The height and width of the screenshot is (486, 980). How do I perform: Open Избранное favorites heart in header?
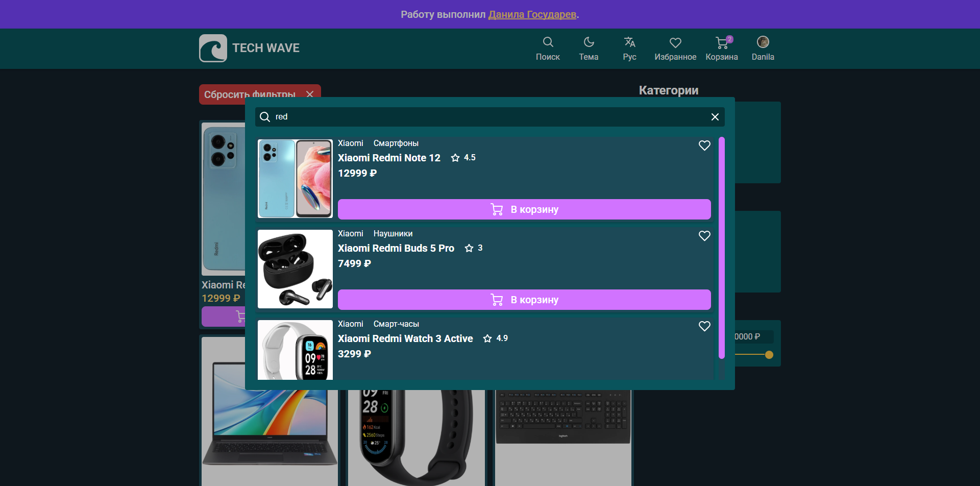click(x=675, y=43)
